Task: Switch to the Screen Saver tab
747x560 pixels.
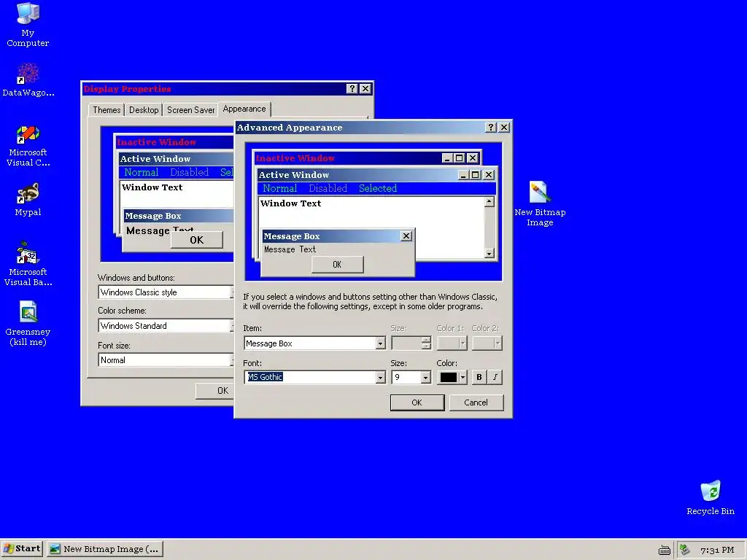Action: pyautogui.click(x=190, y=110)
